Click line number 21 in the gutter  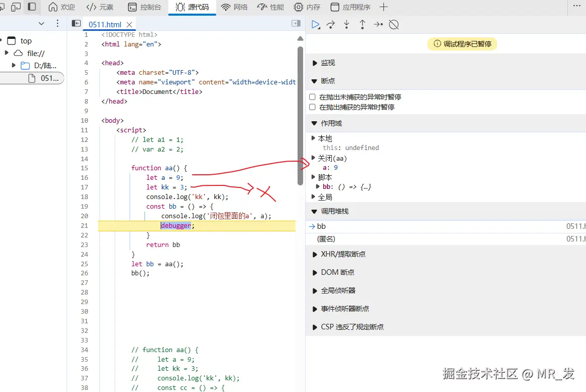84,226
